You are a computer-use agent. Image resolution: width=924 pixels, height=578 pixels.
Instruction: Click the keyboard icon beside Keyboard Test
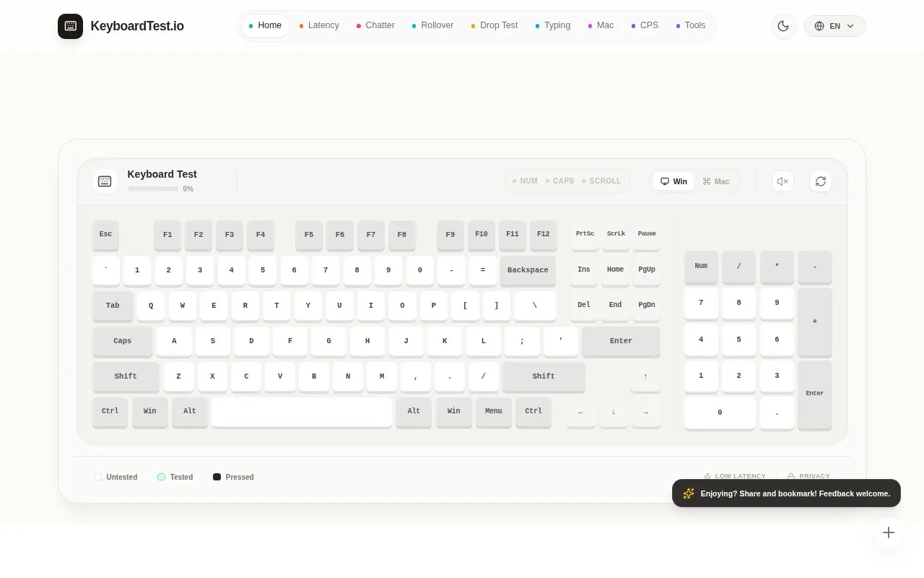coord(105,181)
